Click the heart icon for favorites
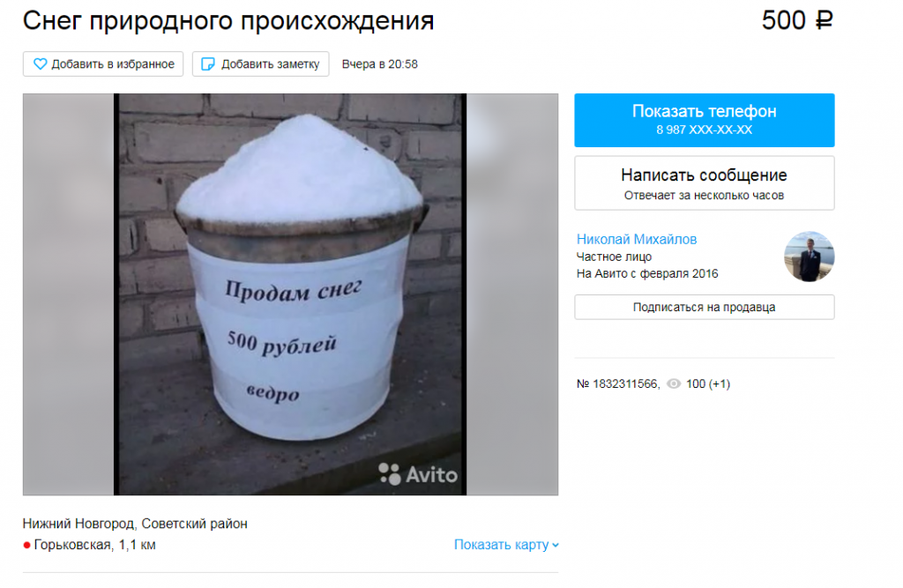 pyautogui.click(x=40, y=64)
